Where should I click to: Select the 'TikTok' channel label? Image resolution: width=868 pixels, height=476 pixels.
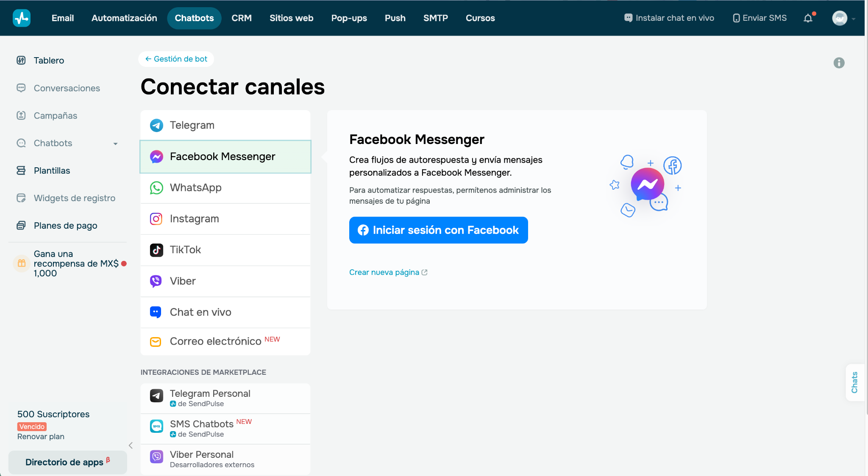(185, 250)
